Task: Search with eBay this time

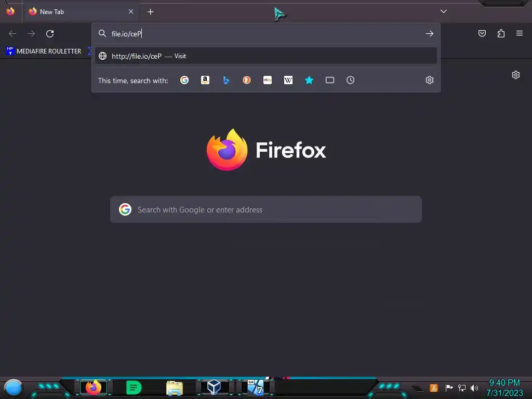Action: [268, 80]
